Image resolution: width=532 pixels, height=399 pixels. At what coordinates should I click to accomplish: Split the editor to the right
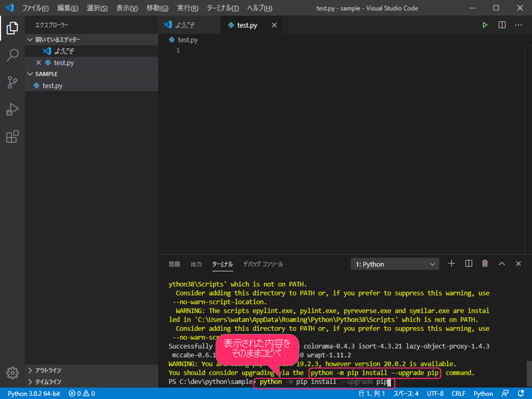pos(502,25)
